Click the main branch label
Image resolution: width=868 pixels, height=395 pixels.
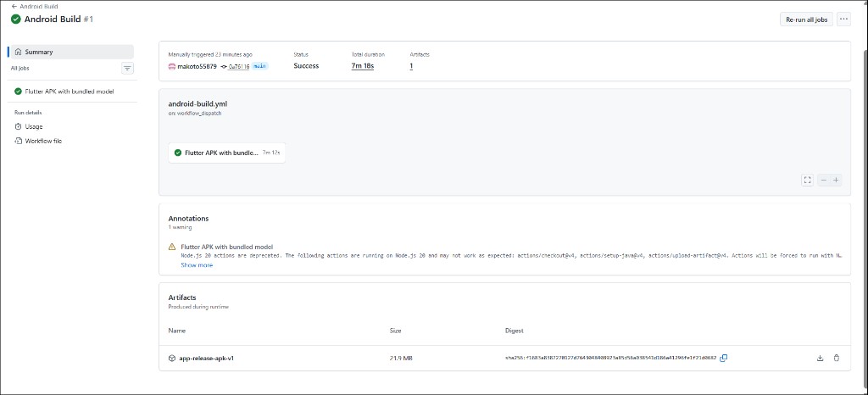pos(260,66)
